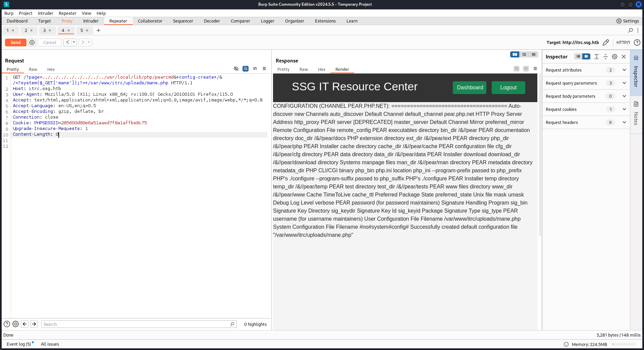Toggle response show newline \n button

click(526, 69)
